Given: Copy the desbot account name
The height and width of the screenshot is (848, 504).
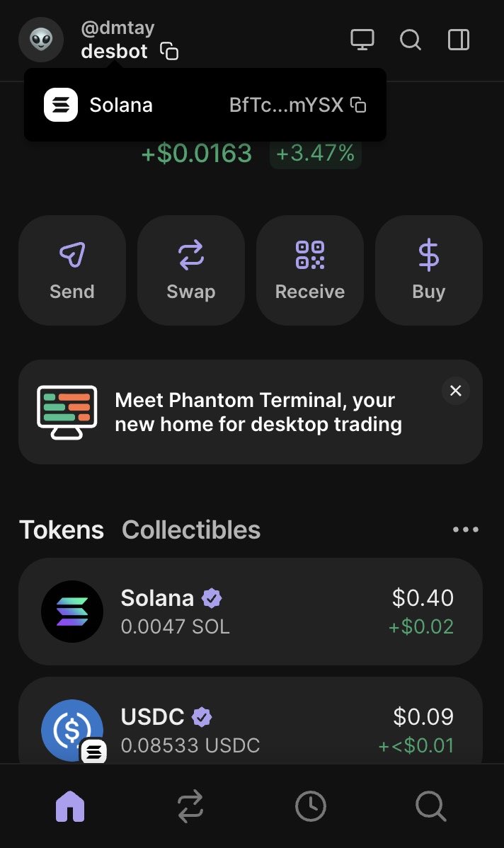Looking at the screenshot, I should click(169, 52).
